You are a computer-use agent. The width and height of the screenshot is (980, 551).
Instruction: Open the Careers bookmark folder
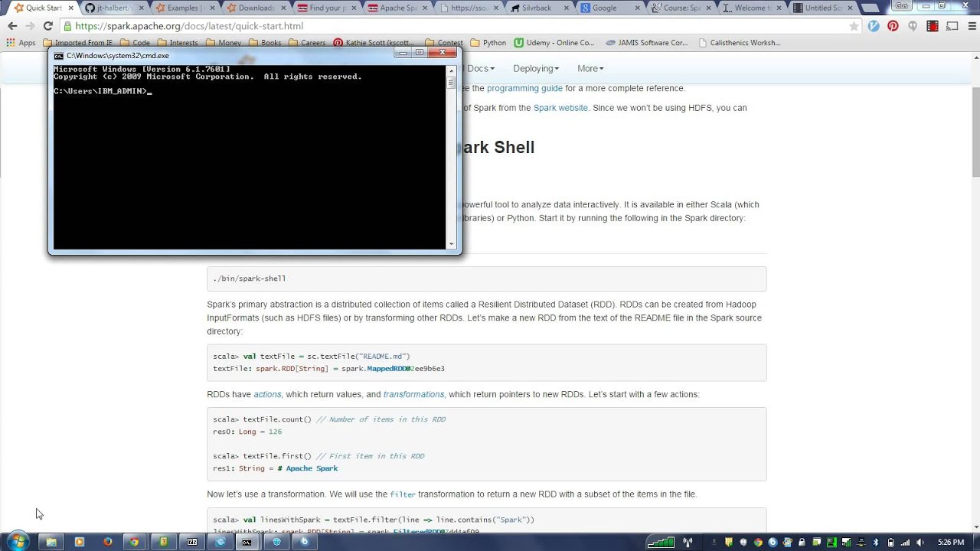click(x=307, y=43)
